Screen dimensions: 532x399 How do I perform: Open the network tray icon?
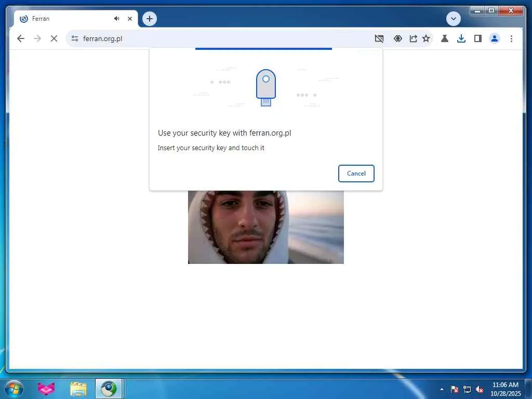click(467, 389)
